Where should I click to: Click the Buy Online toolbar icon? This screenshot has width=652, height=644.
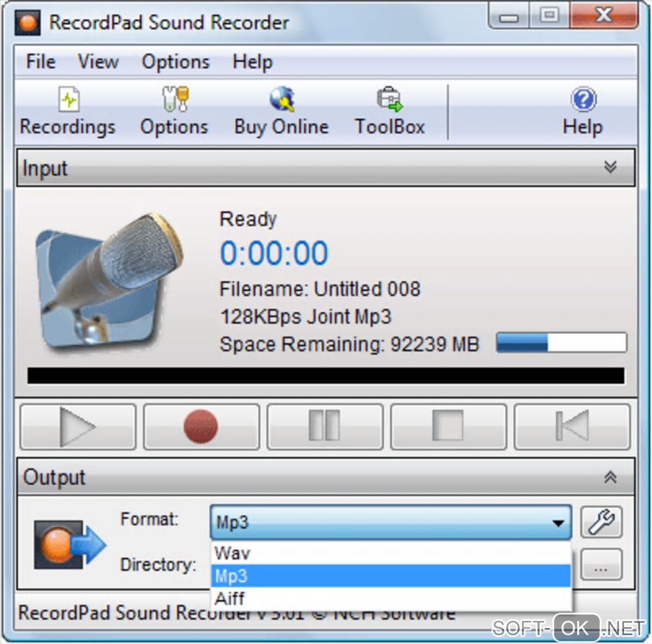tap(281, 111)
